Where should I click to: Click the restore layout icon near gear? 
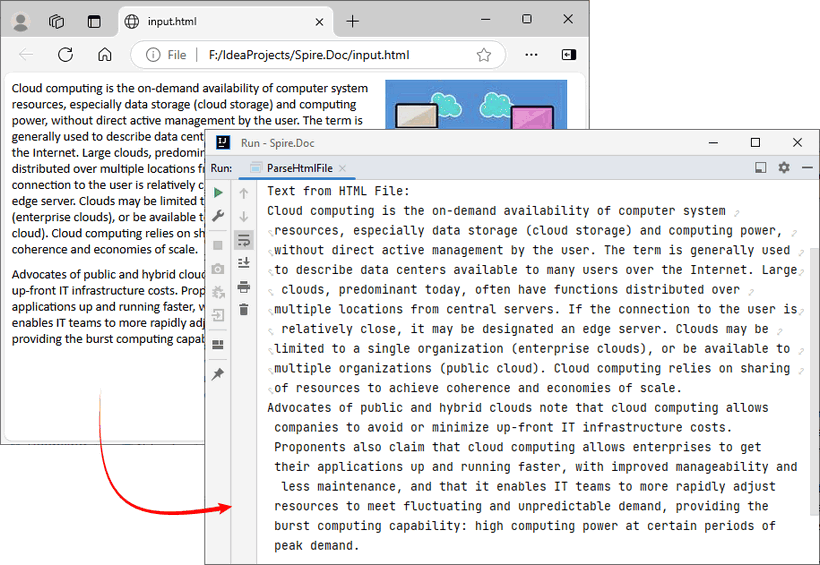tap(761, 167)
